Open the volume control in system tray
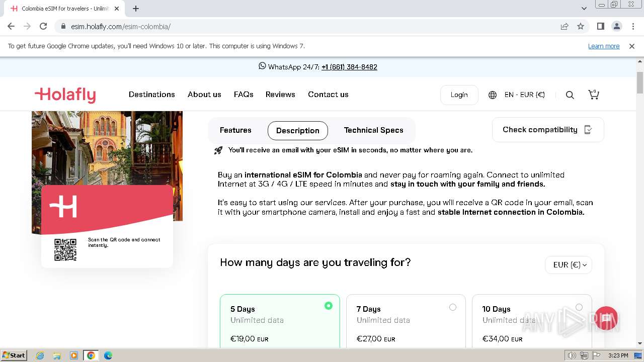The height and width of the screenshot is (362, 644). [572, 355]
